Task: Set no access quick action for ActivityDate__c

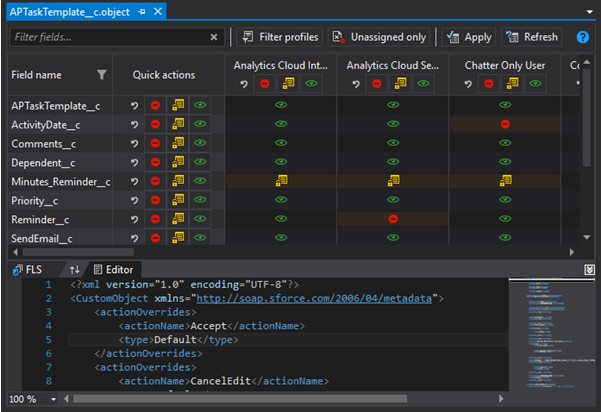Action: coord(155,124)
